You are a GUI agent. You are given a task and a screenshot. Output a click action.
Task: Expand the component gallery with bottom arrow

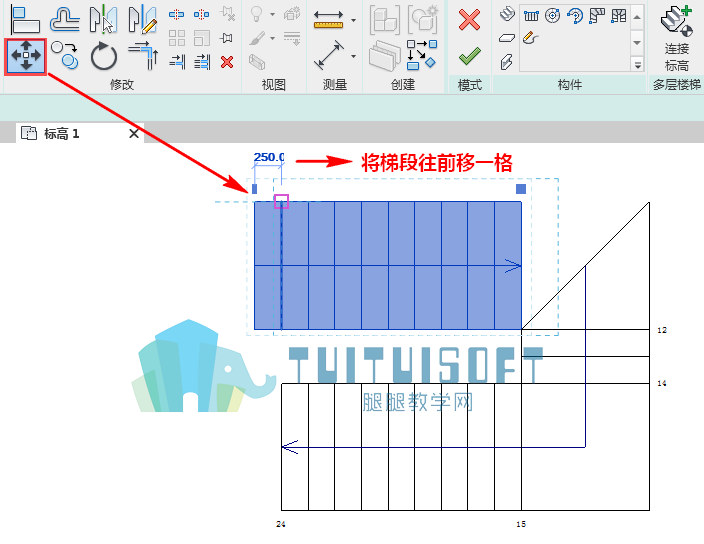tap(638, 65)
